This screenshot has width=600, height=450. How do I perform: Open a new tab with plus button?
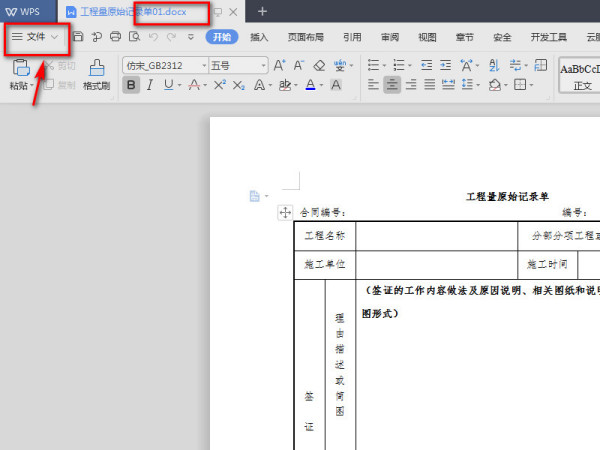[x=262, y=11]
